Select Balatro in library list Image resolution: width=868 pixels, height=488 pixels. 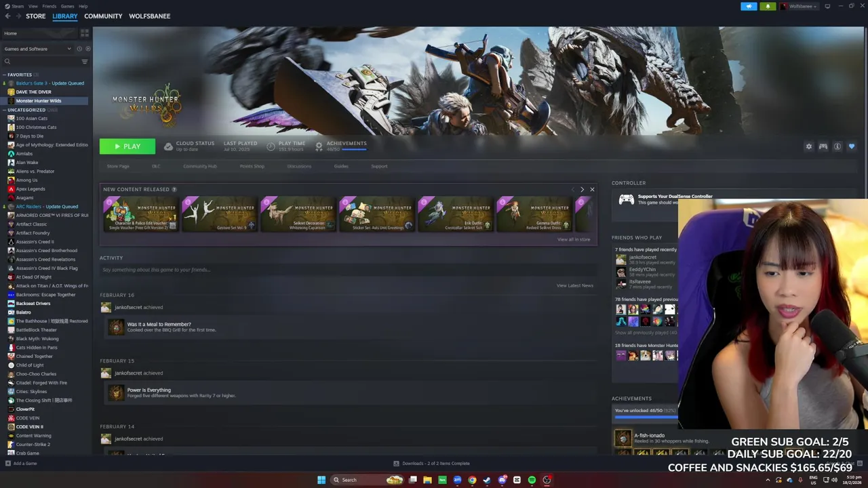tap(24, 312)
